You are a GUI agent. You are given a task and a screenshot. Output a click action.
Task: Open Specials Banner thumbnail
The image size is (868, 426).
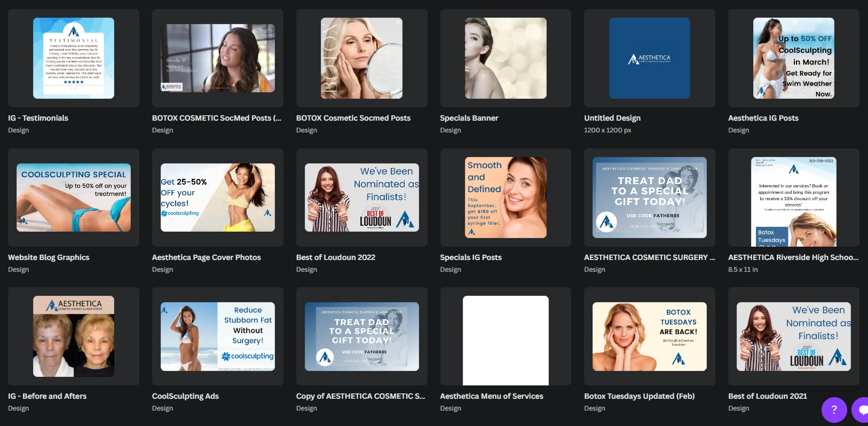(506, 58)
